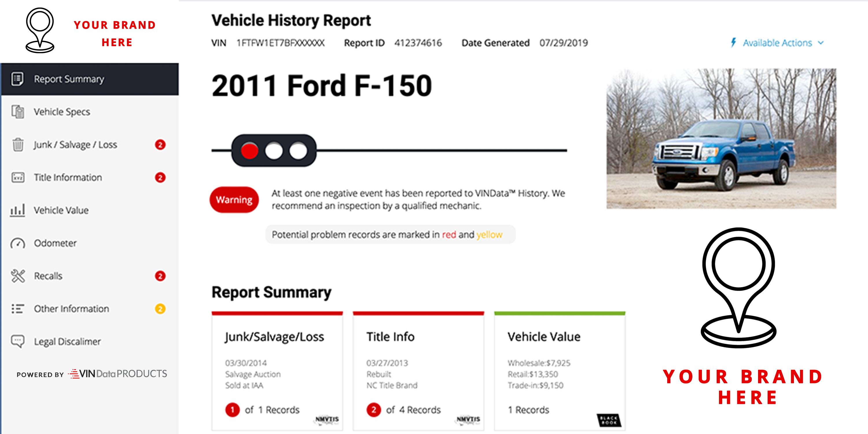This screenshot has height=434, width=868.
Task: Click the Recalls wrench icon
Action: (x=18, y=276)
